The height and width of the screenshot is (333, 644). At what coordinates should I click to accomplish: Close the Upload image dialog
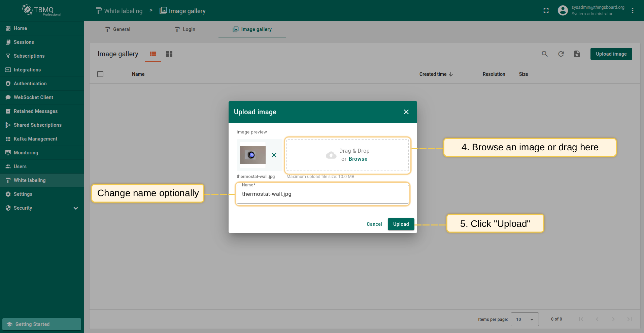click(406, 112)
